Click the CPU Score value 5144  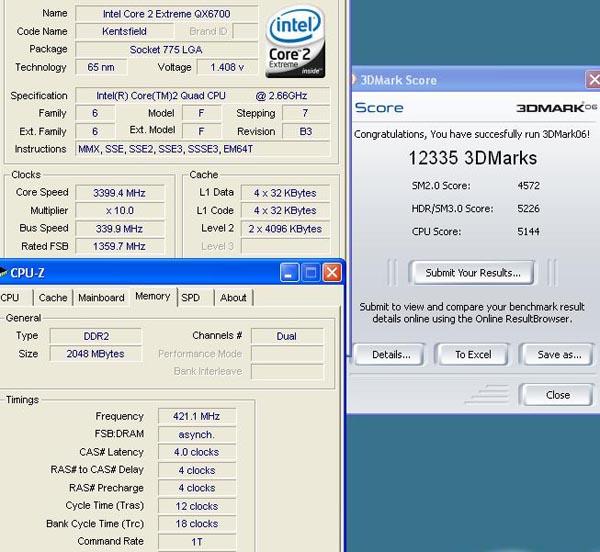click(x=528, y=231)
